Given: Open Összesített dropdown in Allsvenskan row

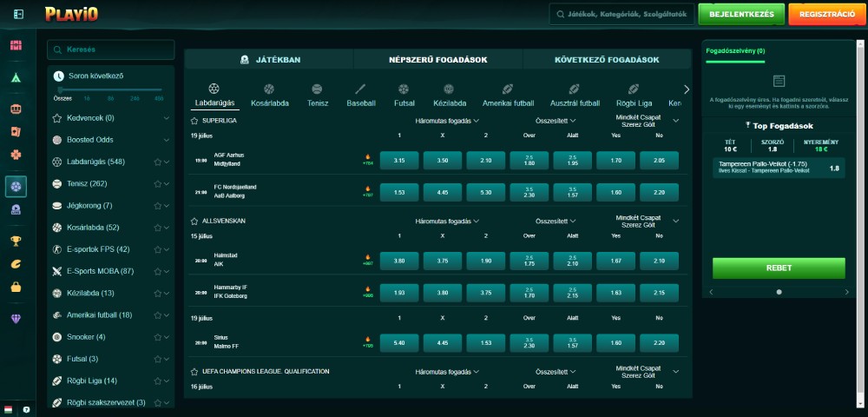Looking at the screenshot, I should tap(556, 221).
